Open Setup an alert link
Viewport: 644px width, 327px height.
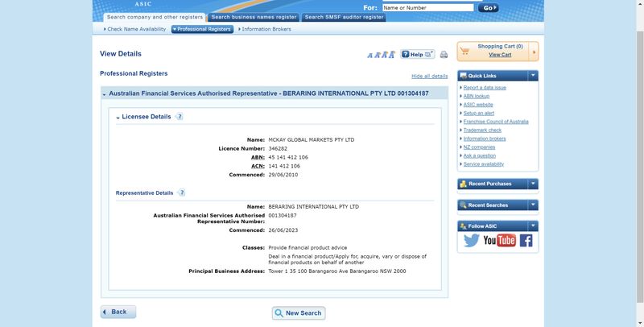479,113
